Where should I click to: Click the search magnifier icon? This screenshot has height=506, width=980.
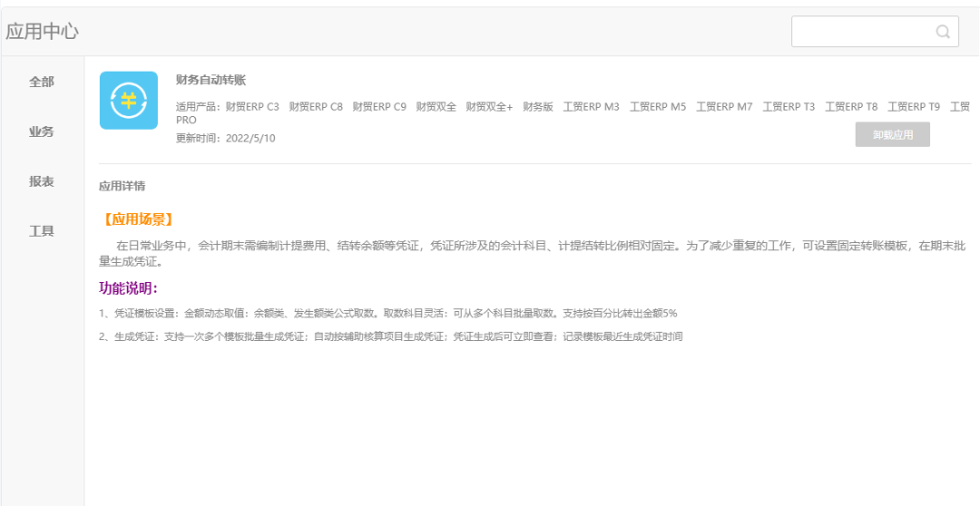[x=943, y=32]
